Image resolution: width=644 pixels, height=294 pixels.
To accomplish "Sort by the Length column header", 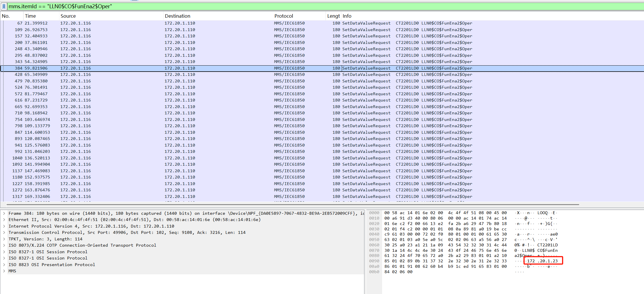I will (333, 16).
